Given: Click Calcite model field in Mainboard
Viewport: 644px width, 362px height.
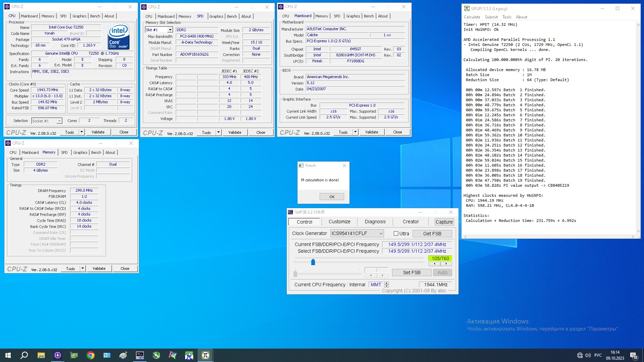Looking at the screenshot, I should tap(337, 35).
